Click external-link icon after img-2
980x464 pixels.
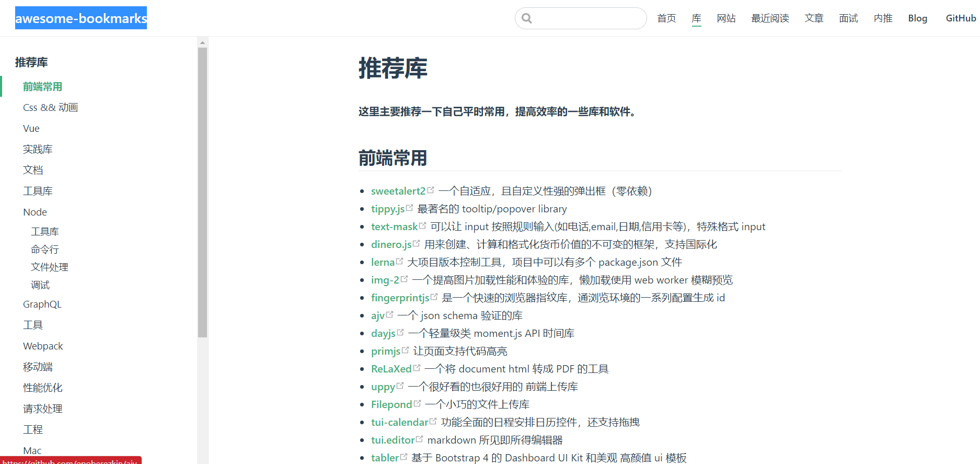pos(404,279)
